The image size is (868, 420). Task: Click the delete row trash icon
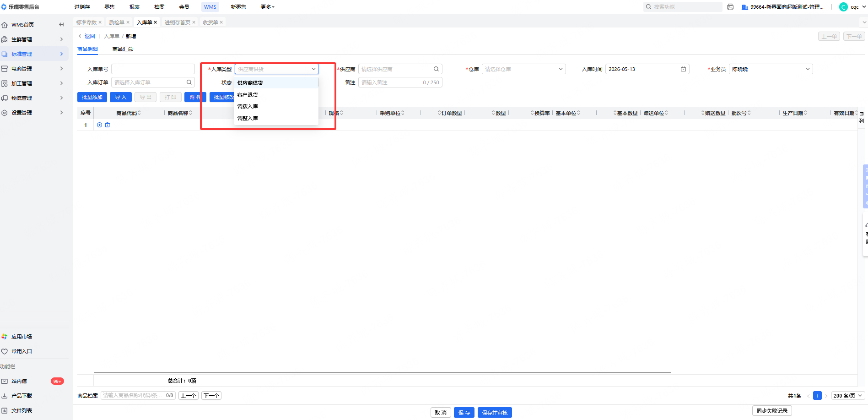click(x=108, y=125)
